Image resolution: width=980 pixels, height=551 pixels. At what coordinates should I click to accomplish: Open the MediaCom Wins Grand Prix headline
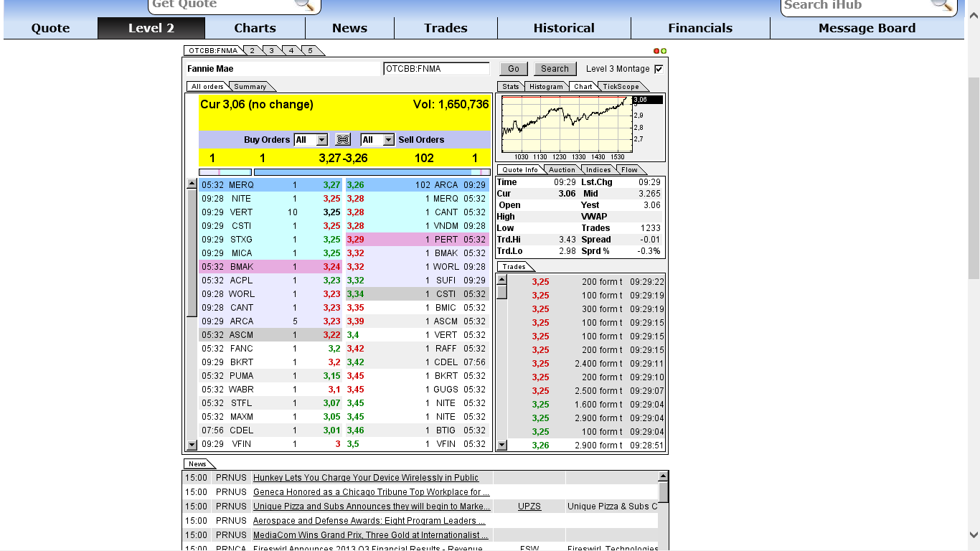371,535
